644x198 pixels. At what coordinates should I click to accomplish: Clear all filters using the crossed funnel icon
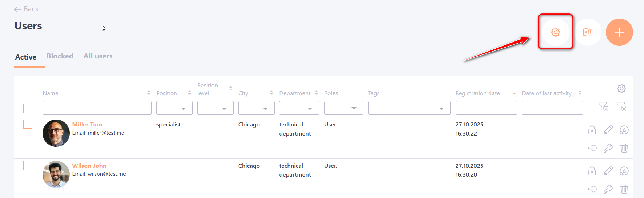pyautogui.click(x=621, y=107)
